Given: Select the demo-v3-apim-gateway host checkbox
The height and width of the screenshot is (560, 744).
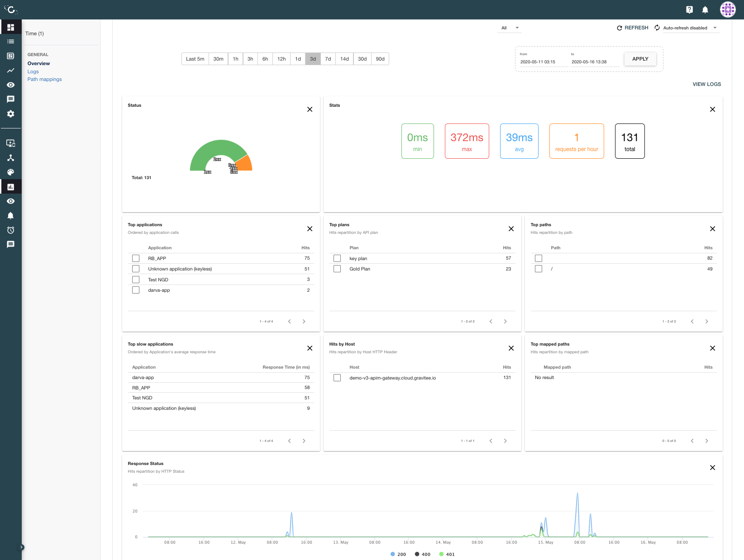Looking at the screenshot, I should coord(337,378).
